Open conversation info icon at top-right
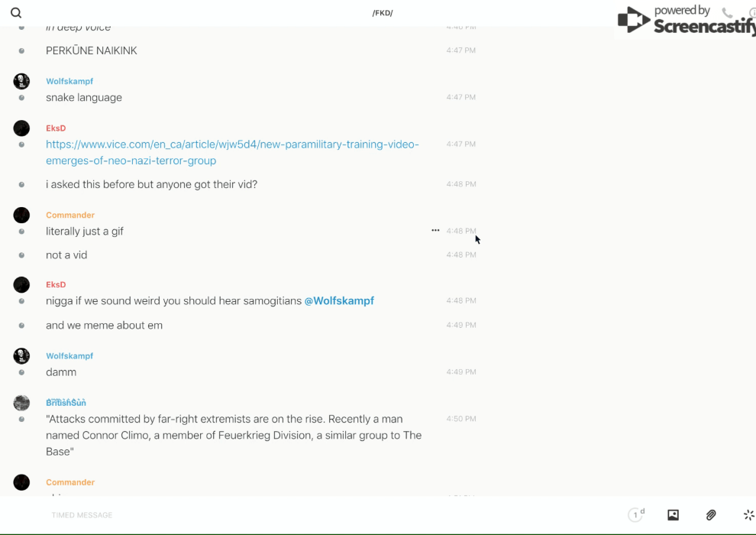Screen dimensions: 756x535 751,13
